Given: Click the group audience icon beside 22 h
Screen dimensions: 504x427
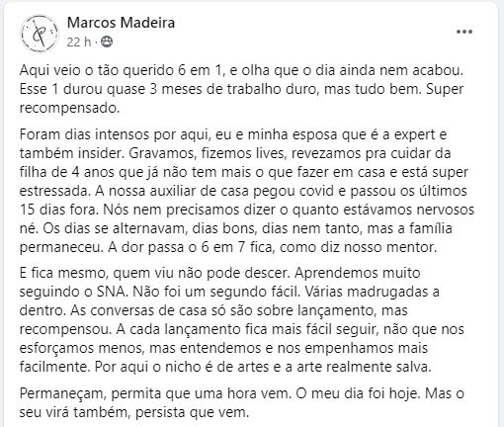Looking at the screenshot, I should tap(107, 42).
